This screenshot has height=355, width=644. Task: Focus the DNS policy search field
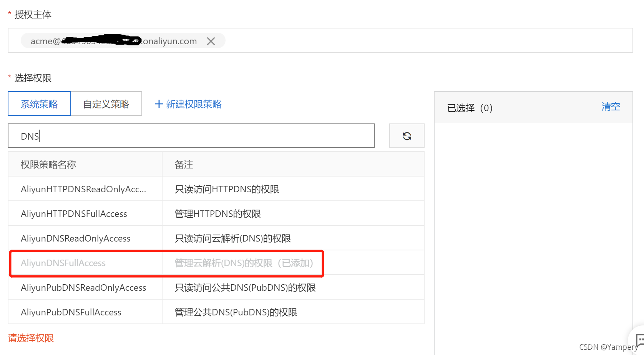click(x=191, y=136)
